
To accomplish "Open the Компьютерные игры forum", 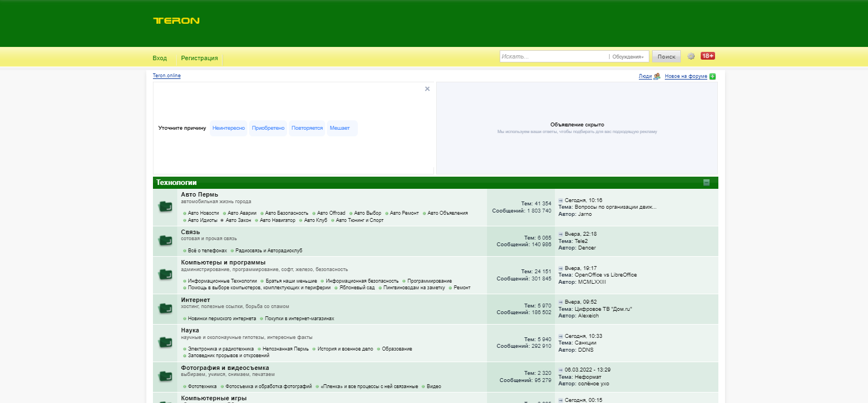I will pyautogui.click(x=214, y=398).
